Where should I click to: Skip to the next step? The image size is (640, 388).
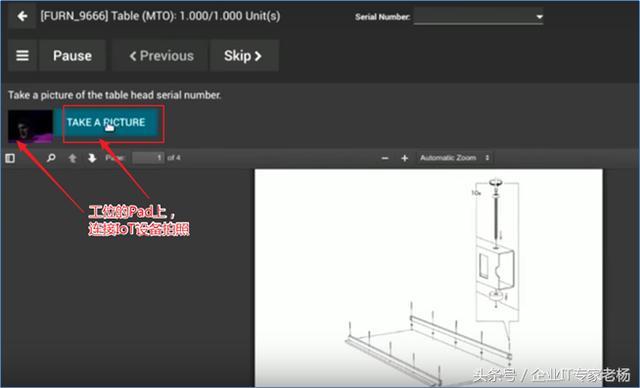pos(244,55)
